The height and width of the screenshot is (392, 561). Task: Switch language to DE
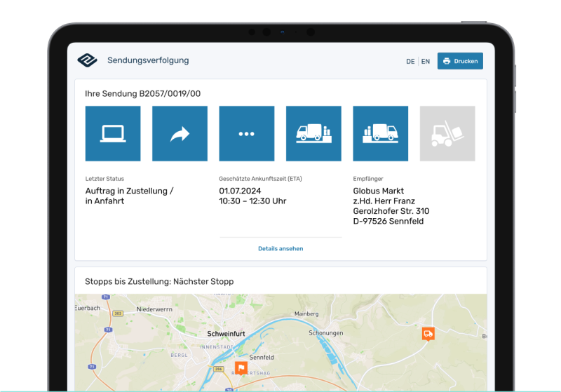pos(410,62)
